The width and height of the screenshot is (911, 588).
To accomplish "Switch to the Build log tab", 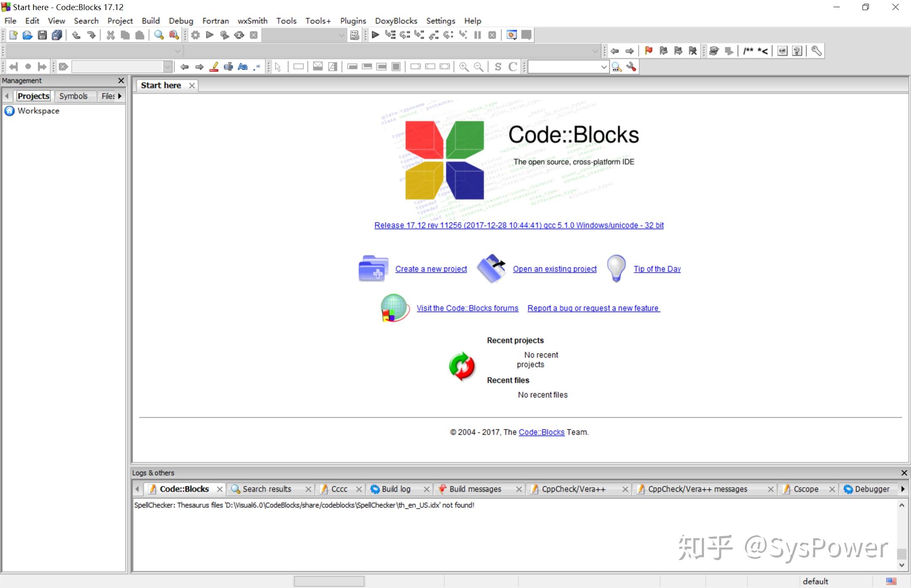I will (396, 489).
